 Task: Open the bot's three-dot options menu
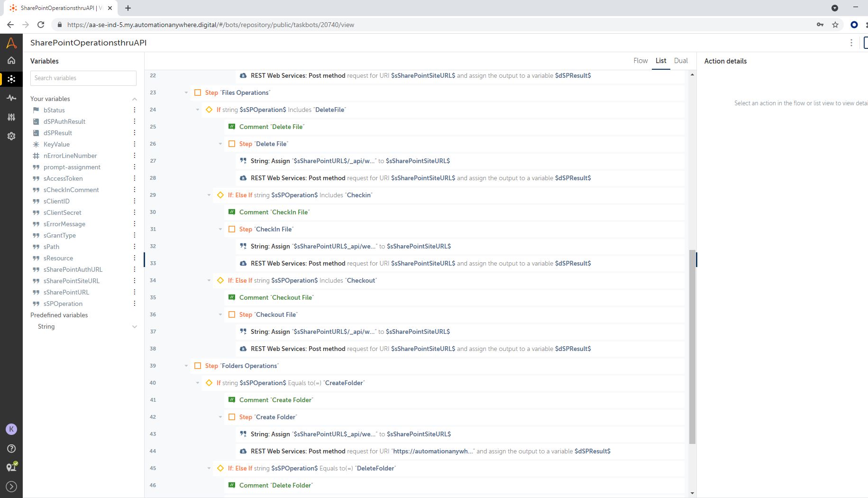coord(851,43)
